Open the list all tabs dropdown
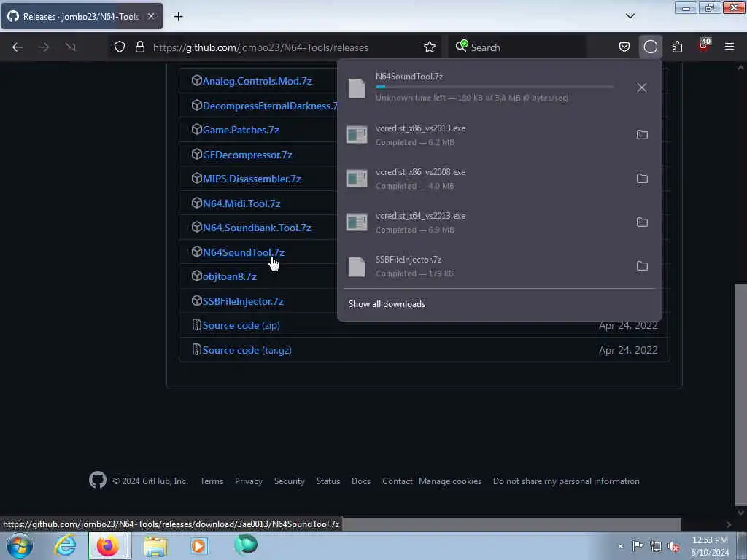747x560 pixels. point(630,16)
